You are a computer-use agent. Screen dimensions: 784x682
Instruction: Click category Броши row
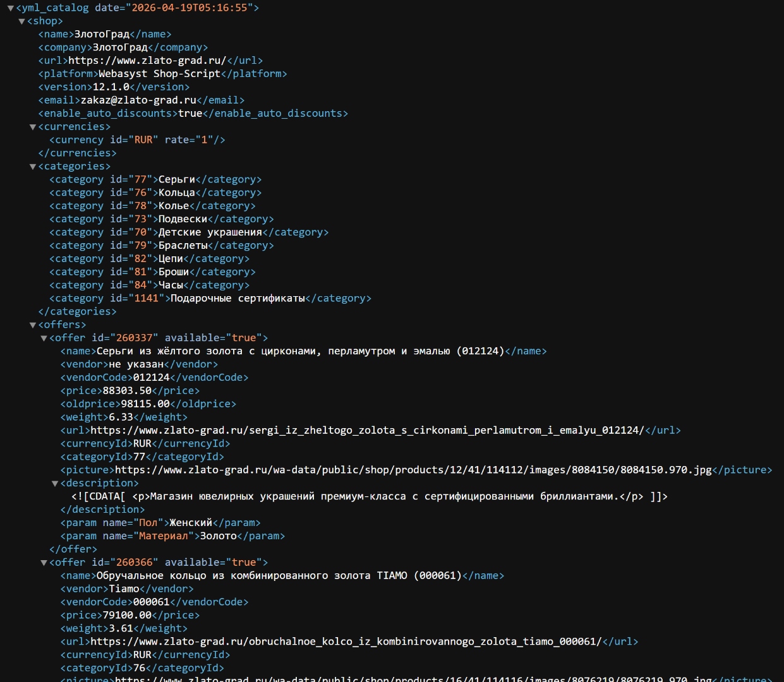(152, 273)
